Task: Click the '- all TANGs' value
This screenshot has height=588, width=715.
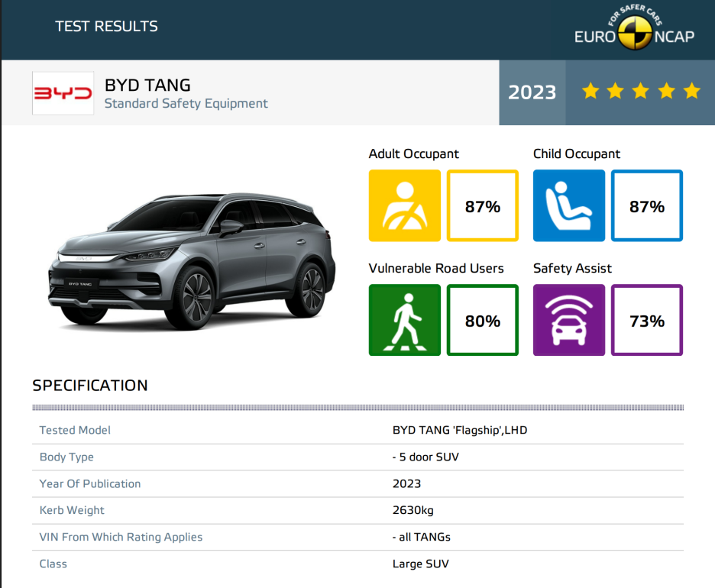Action: 422,538
